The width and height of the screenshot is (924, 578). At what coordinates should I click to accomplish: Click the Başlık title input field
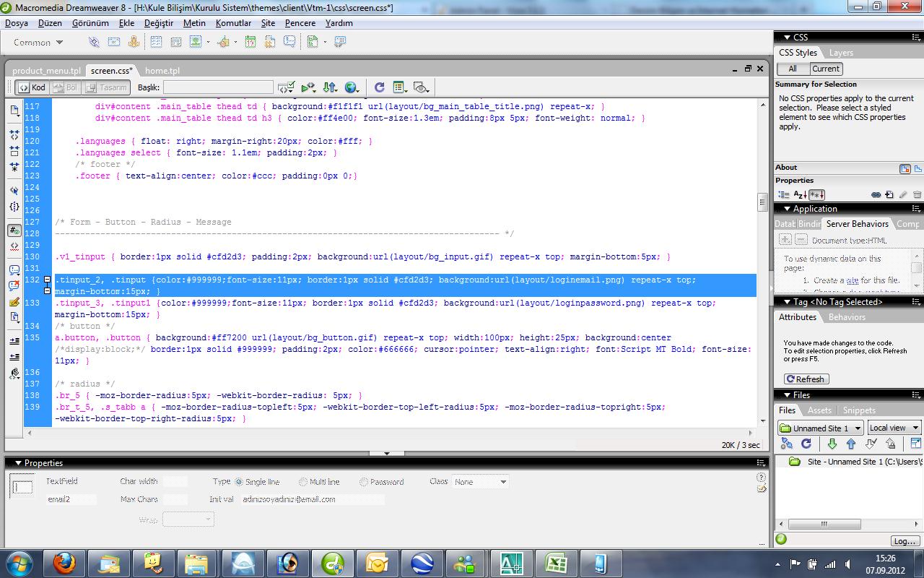217,87
